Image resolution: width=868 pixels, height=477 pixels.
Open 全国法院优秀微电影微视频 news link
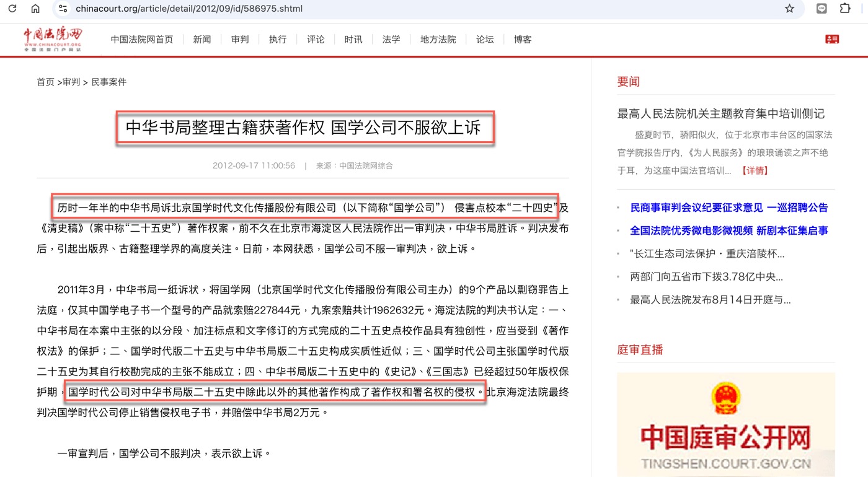point(729,230)
